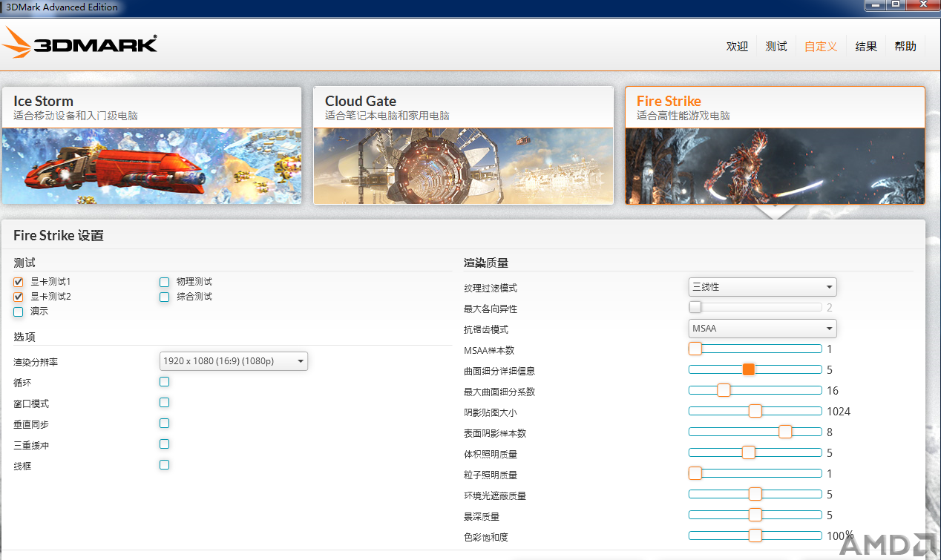Screen dimensions: 941x560
Task: Click the 景深质量 slider handle
Action: 755,515
